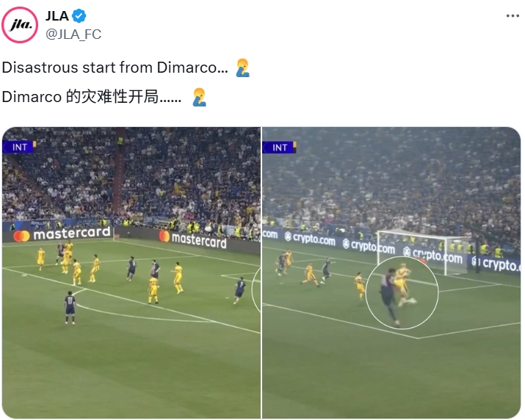The height and width of the screenshot is (420, 525).
Task: Open the right match screenshot
Action: coord(391,272)
